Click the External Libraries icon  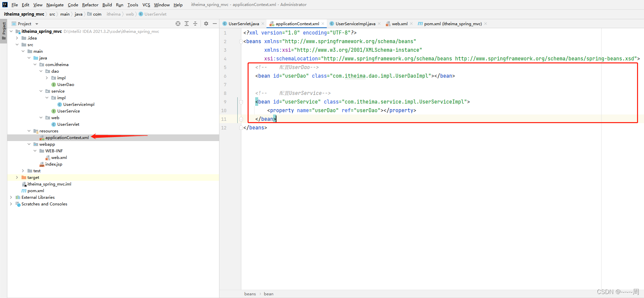coord(18,197)
